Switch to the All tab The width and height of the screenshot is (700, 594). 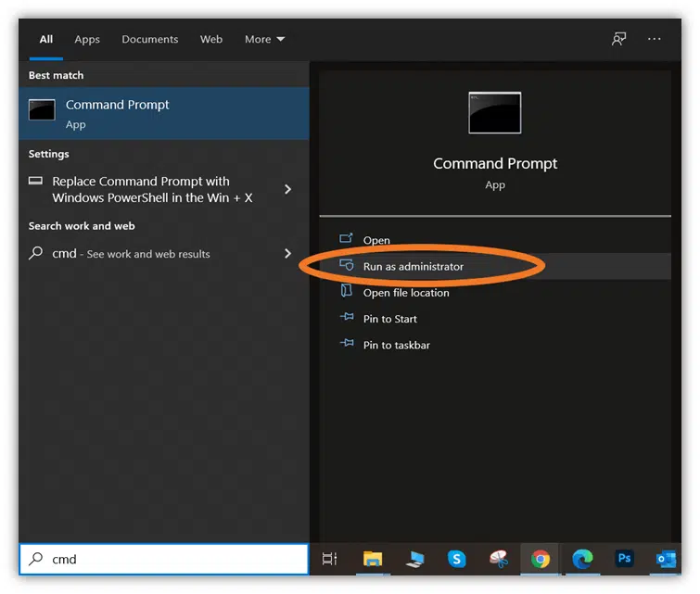pos(46,39)
